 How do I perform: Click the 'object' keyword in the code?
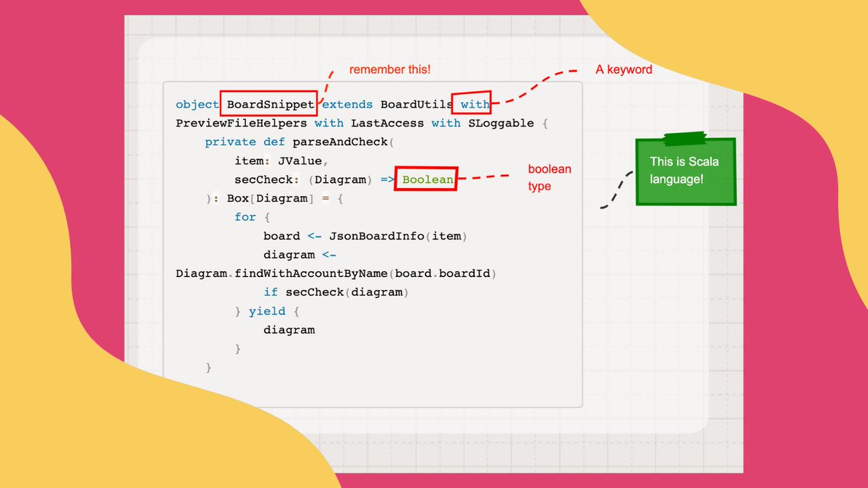click(197, 104)
